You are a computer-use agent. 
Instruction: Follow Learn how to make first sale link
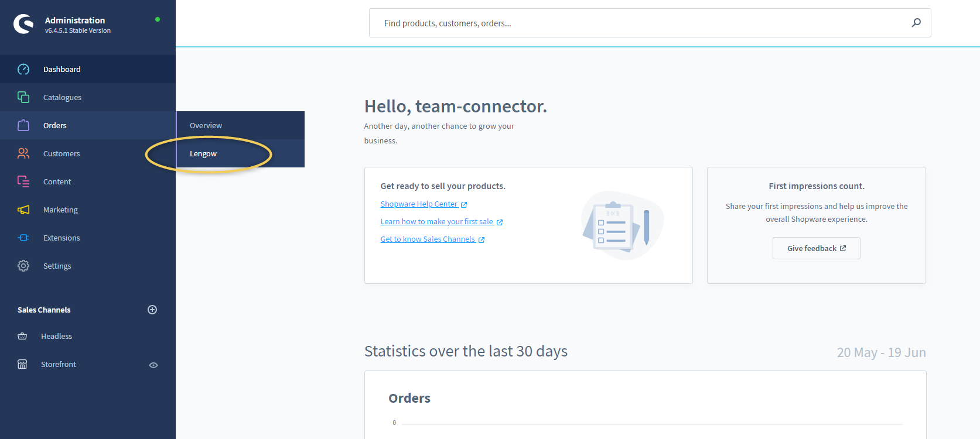[x=437, y=222]
